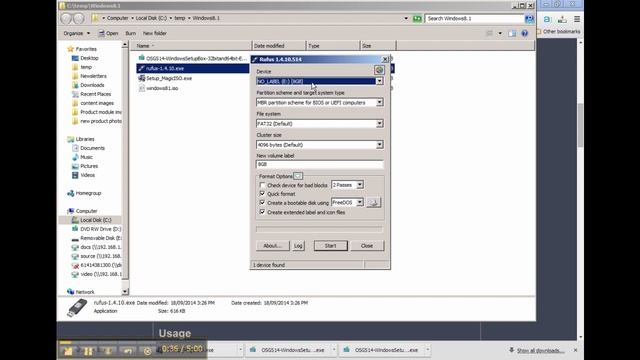Open the browser menu hamburger icon
This screenshot has height=360, width=640.
(577, 19)
